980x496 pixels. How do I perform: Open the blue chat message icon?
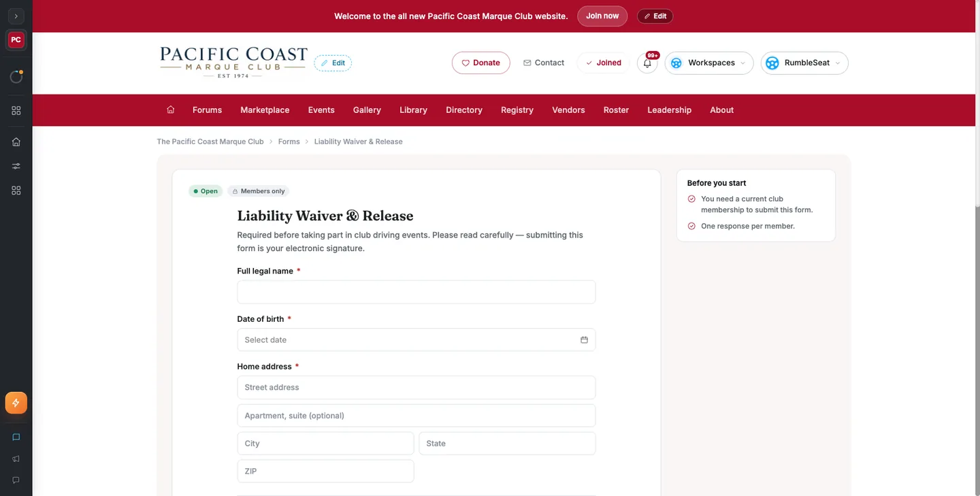click(x=16, y=437)
